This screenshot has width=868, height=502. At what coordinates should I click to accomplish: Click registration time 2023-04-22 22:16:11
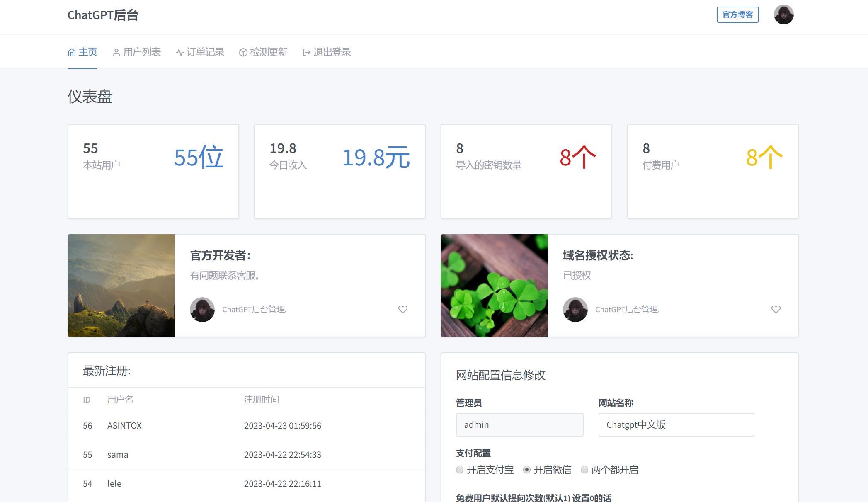pos(283,484)
